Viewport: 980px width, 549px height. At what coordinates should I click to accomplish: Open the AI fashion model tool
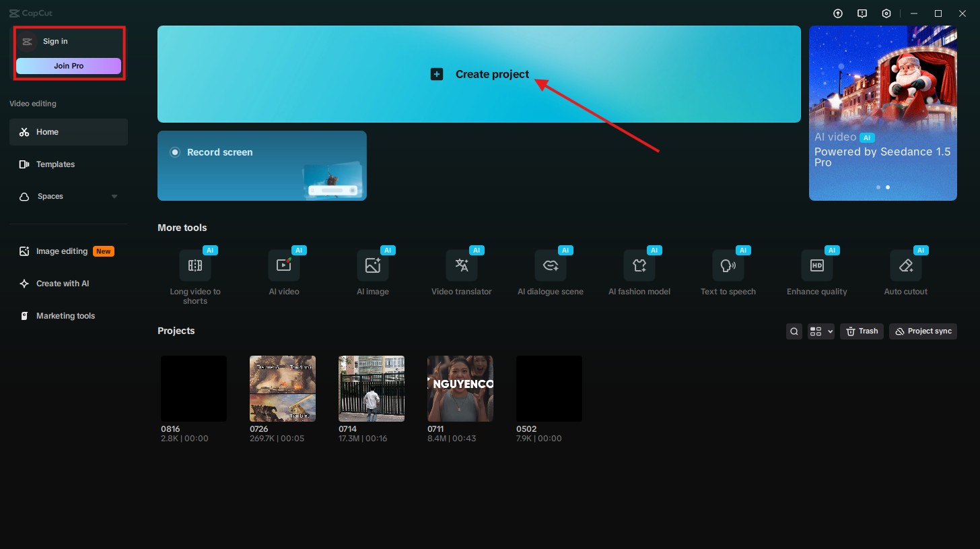click(639, 265)
